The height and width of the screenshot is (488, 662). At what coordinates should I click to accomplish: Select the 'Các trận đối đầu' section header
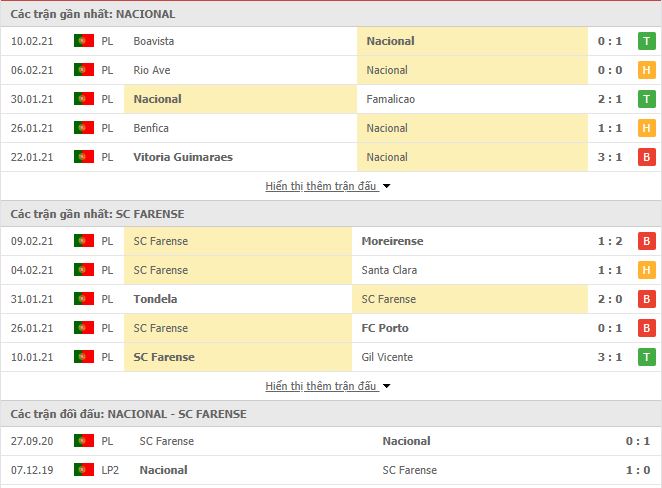(x=128, y=414)
